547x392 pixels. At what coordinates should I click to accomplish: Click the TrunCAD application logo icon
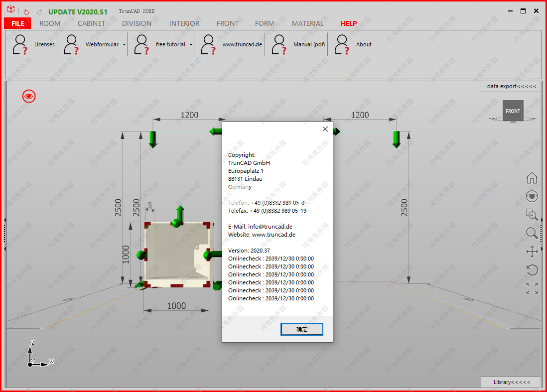click(11, 9)
